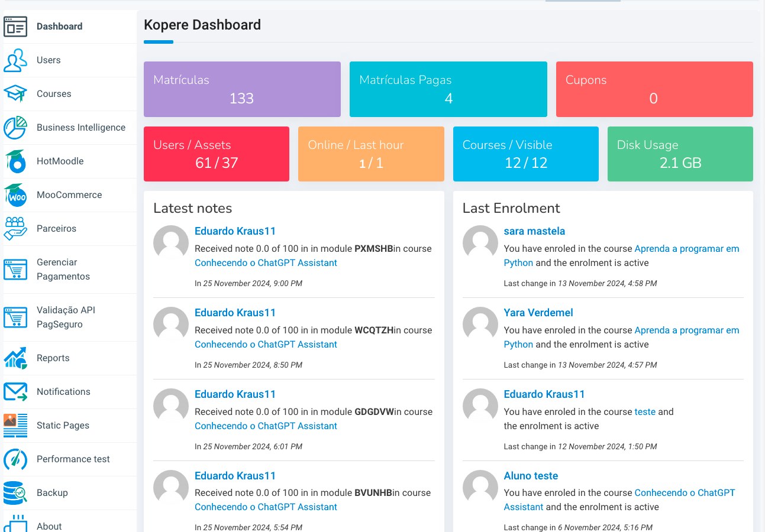Click the HotMoodle icon

pos(15,161)
